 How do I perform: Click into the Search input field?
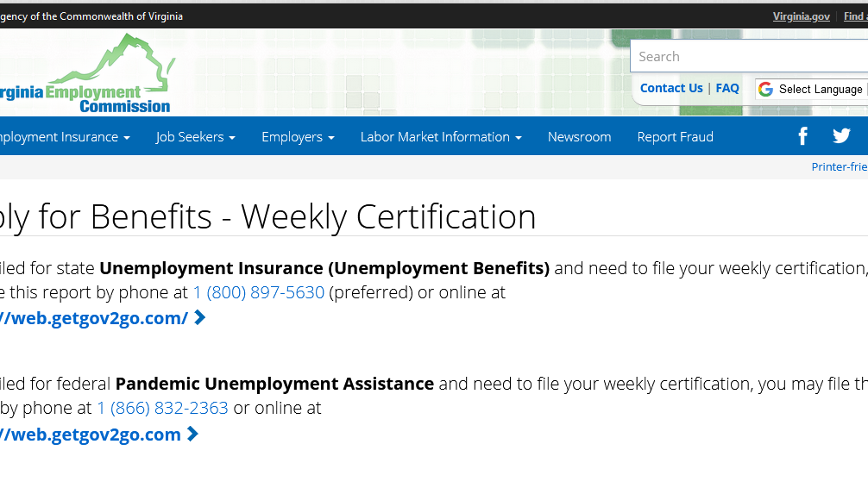tap(749, 56)
